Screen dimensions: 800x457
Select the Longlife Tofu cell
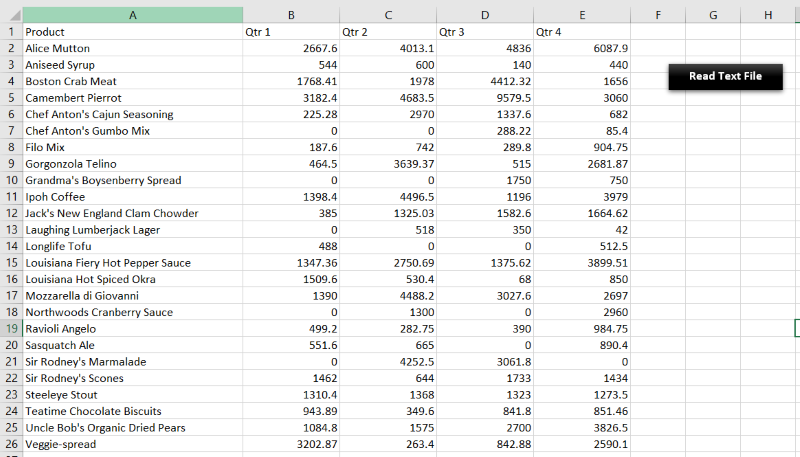[x=133, y=246]
